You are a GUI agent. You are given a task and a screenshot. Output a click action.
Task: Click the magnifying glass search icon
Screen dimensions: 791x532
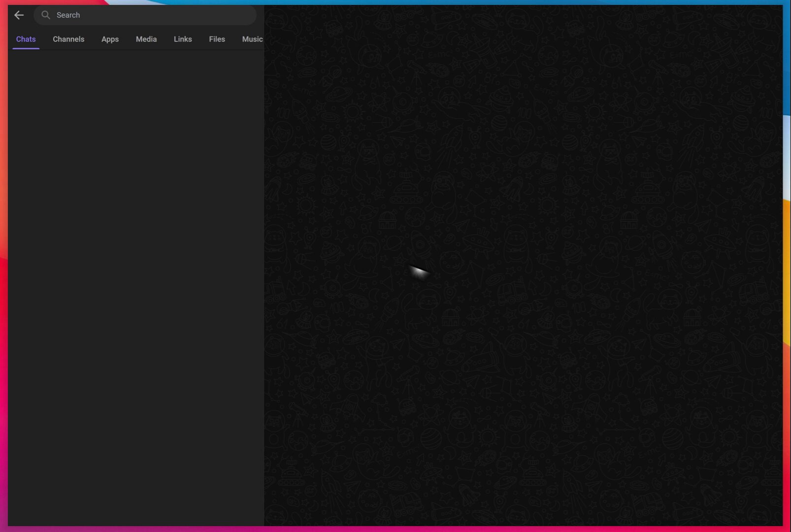coord(46,15)
